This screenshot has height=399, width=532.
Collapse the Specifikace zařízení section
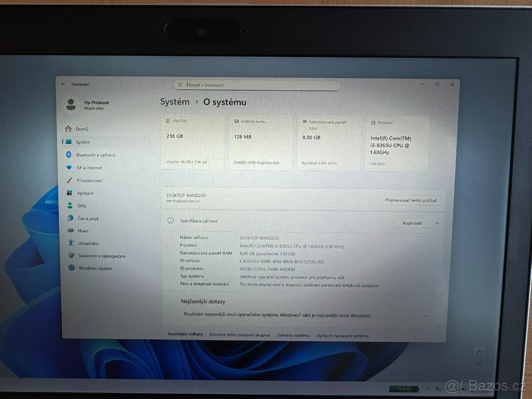click(436, 223)
